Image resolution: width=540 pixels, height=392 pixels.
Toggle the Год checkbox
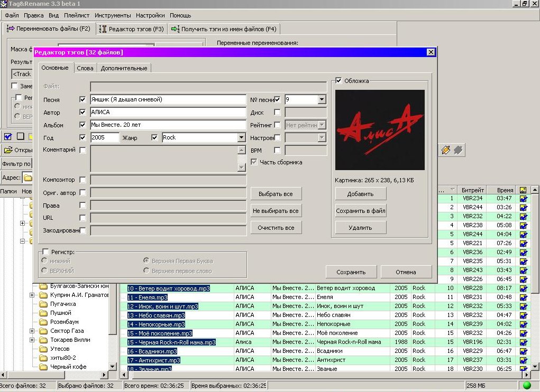coord(83,137)
